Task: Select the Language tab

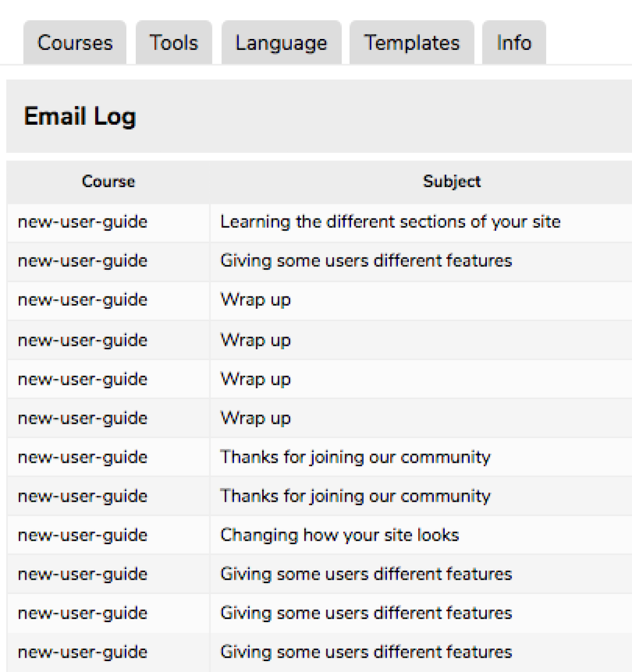Action: tap(281, 43)
